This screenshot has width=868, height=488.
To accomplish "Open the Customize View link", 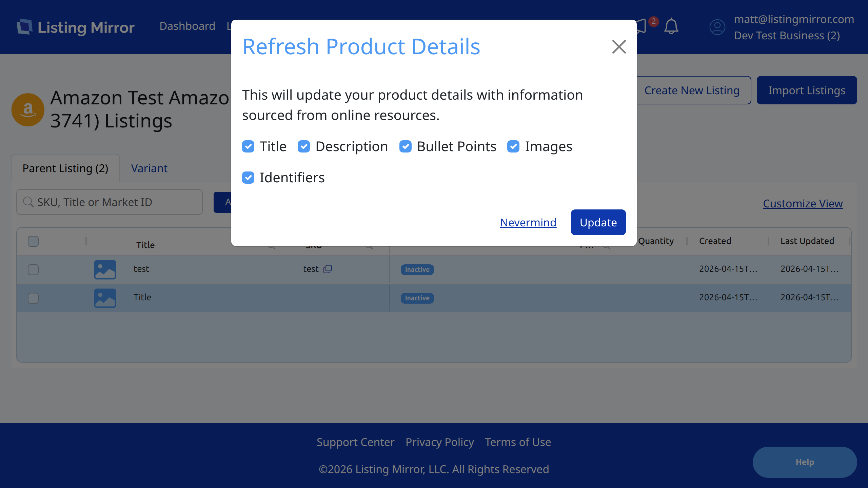I will tap(803, 203).
